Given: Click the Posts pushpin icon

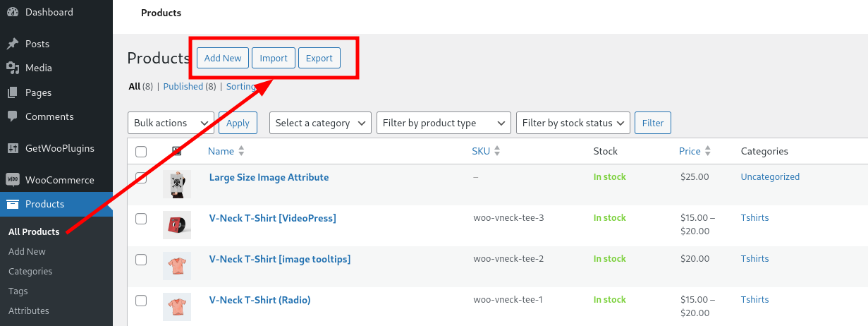Looking at the screenshot, I should (12, 44).
